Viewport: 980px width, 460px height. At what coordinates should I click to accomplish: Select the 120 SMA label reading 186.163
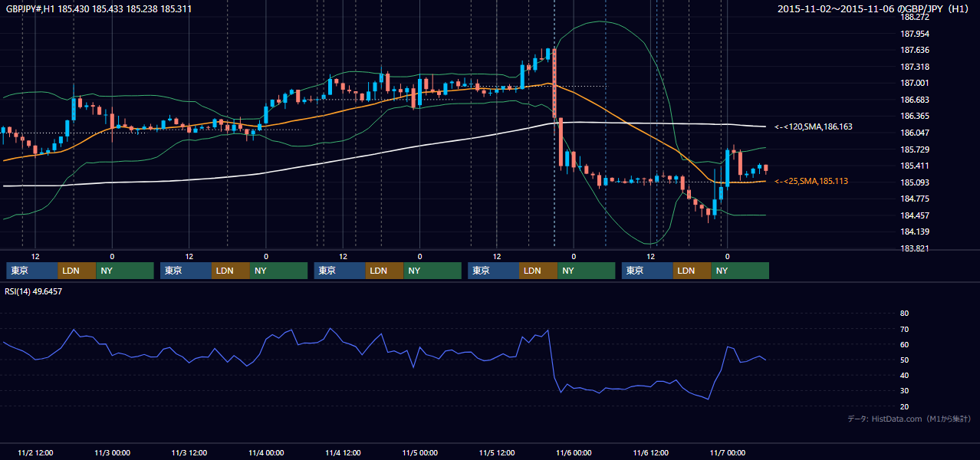(814, 127)
